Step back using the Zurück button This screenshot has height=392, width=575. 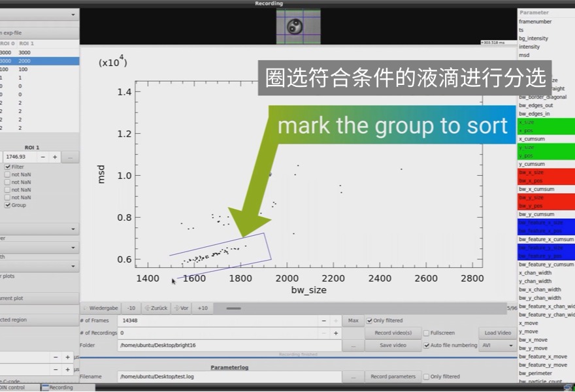156,308
